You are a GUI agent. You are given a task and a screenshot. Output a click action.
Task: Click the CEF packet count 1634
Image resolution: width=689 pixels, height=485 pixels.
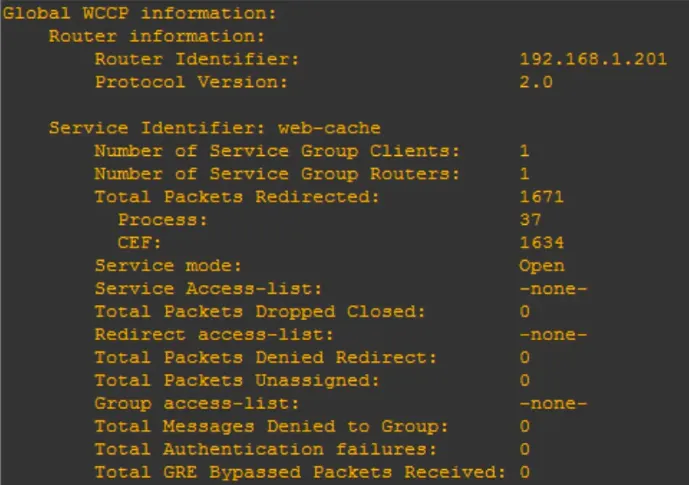coord(541,243)
